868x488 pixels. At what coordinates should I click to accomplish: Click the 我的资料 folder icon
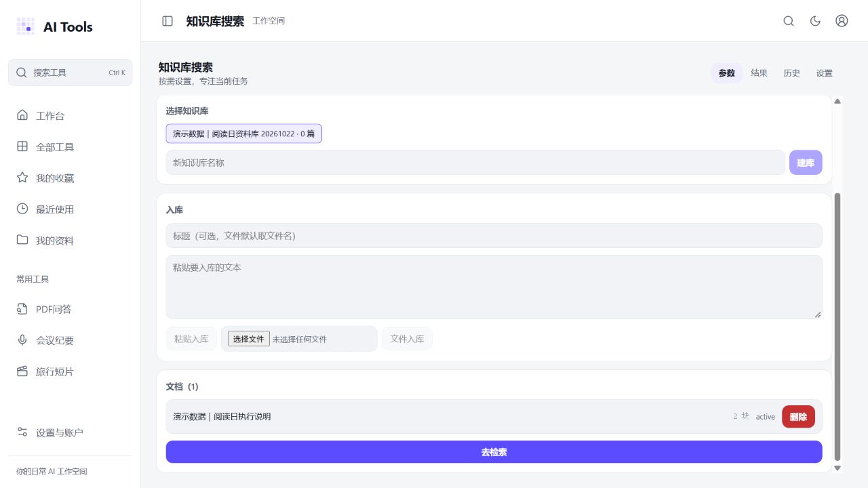[22, 240]
